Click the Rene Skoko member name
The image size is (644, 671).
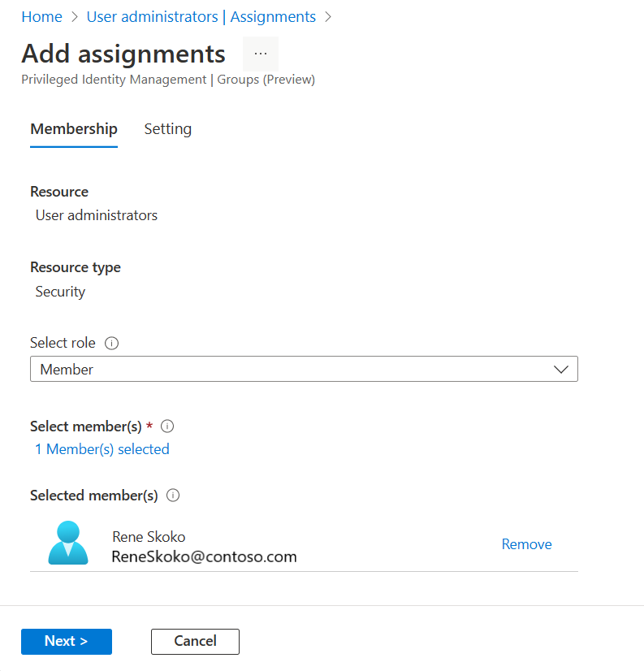tap(149, 537)
